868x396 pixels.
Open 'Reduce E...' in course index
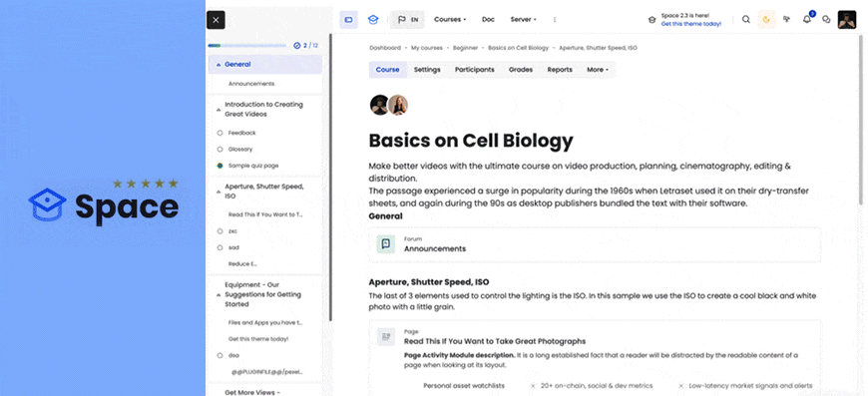(242, 263)
